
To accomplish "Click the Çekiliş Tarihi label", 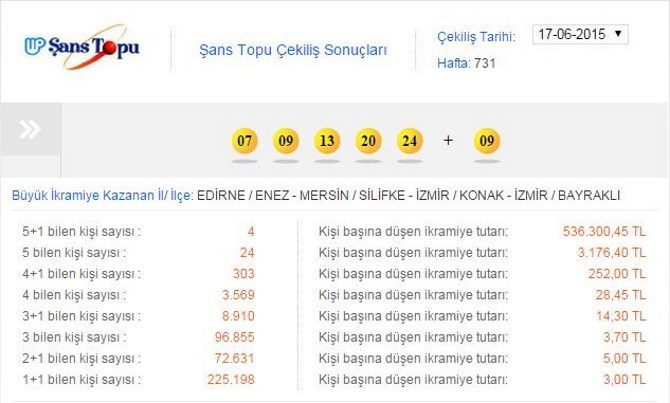I will (x=476, y=36).
